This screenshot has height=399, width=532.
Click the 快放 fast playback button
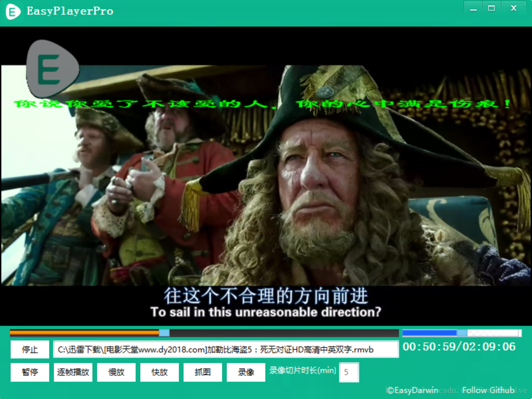(160, 372)
